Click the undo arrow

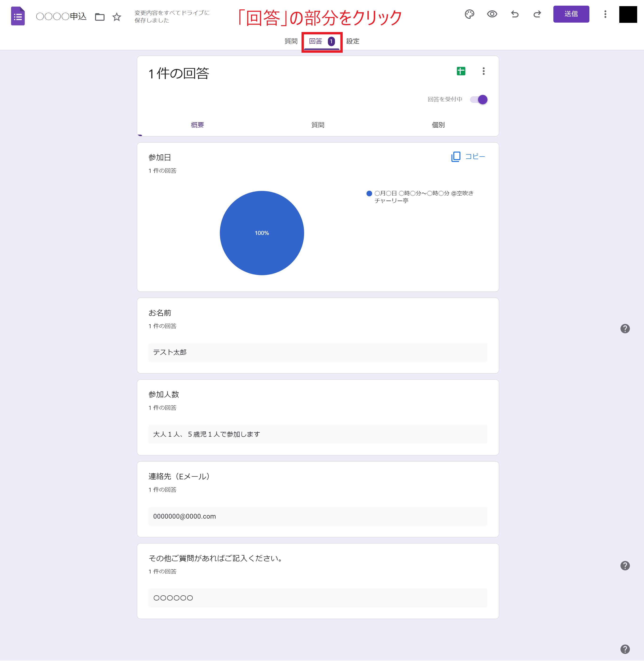[x=515, y=14]
